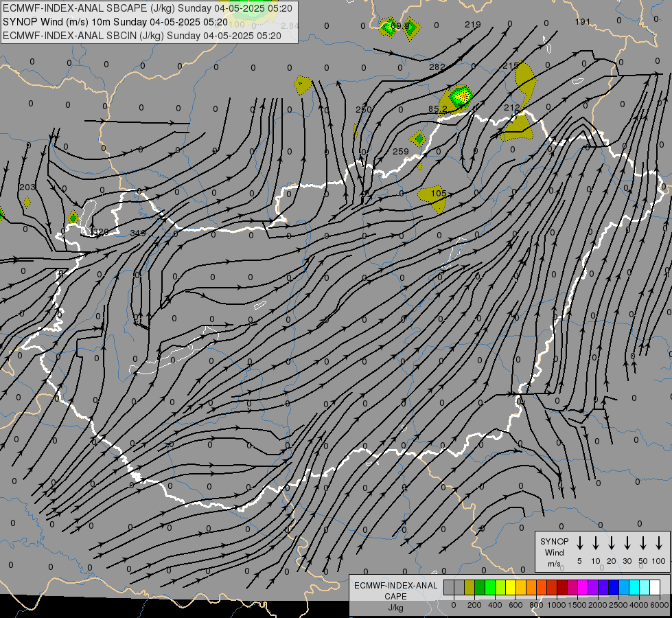672x618 pixels.
Task: Click the '191' value on the map
Action: click(x=583, y=21)
